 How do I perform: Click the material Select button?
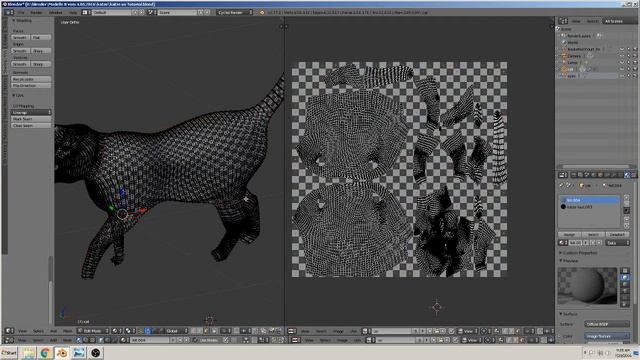click(593, 235)
